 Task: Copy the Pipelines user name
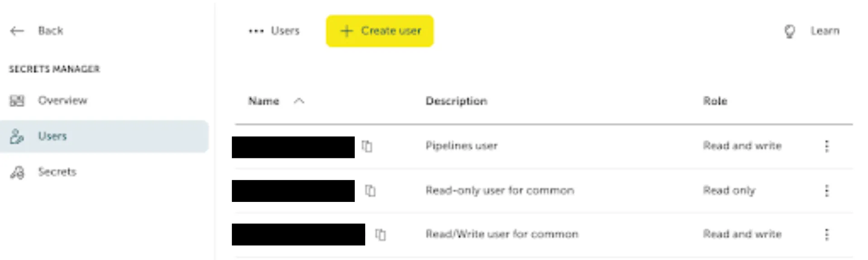(x=367, y=146)
